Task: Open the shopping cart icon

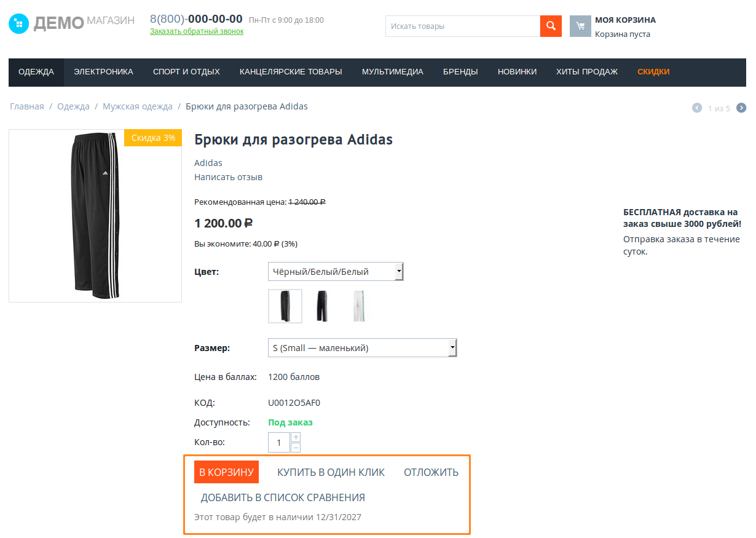Action: (x=580, y=26)
